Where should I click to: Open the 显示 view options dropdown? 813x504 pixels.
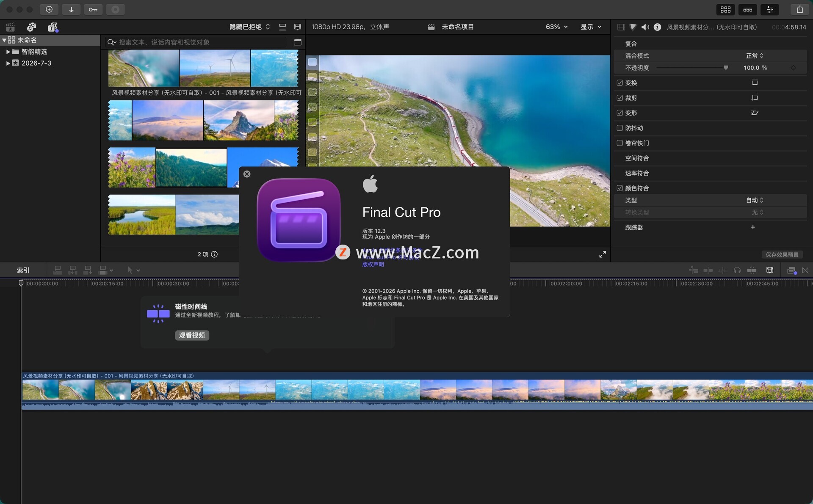(x=591, y=27)
